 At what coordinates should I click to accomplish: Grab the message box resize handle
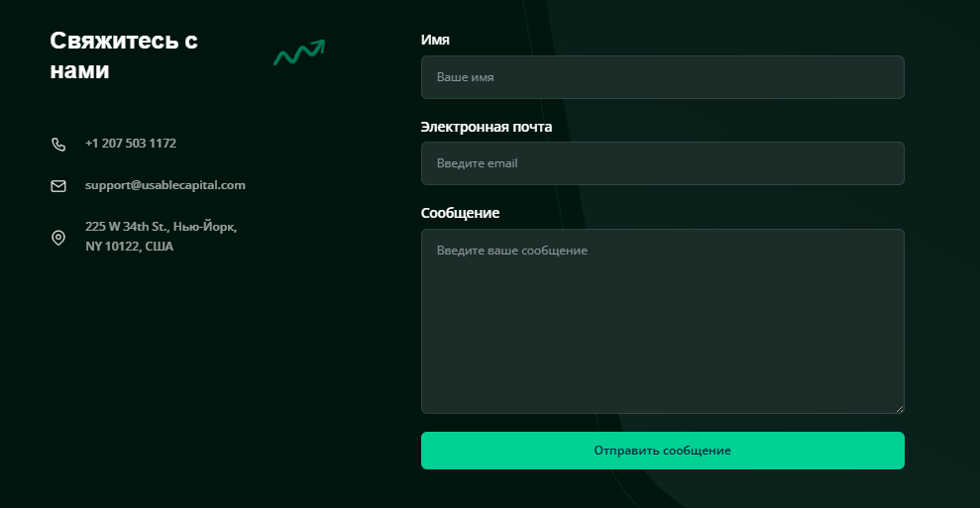click(900, 408)
